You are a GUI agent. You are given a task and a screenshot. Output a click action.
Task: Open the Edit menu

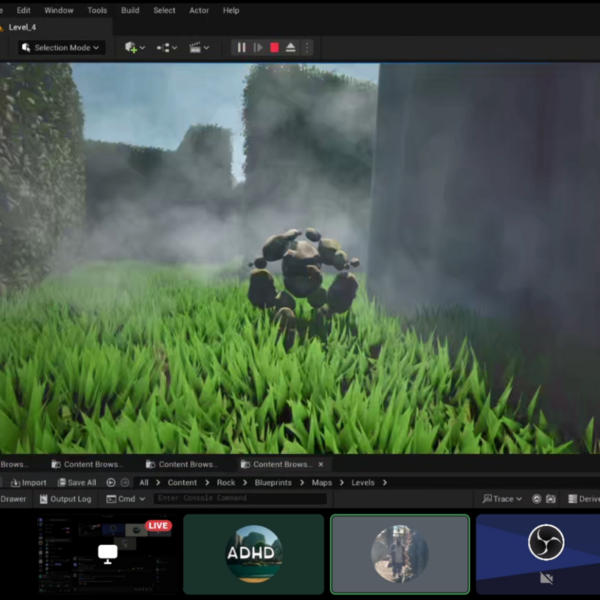(x=23, y=10)
